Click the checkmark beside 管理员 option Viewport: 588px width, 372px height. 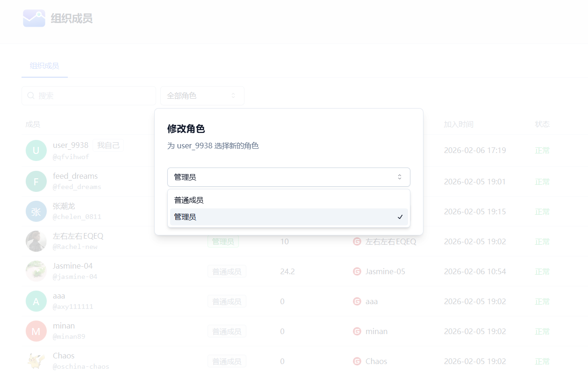[400, 217]
